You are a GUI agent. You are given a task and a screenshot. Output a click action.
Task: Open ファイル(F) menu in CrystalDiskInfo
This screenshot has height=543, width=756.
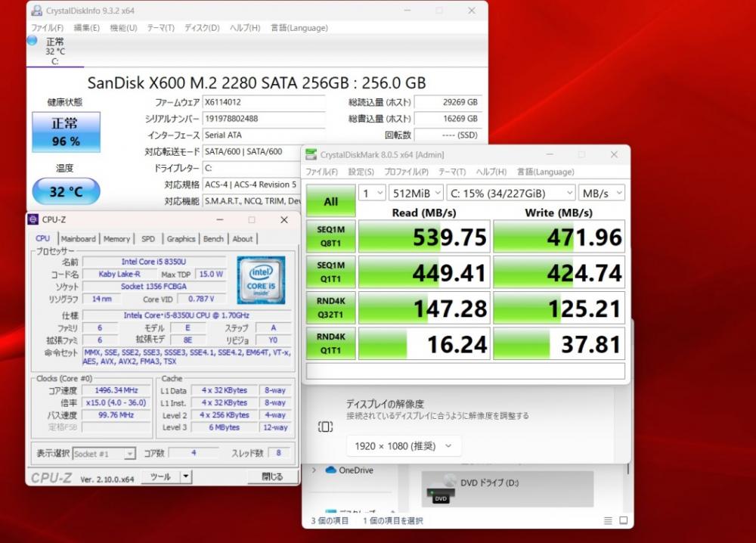point(47,28)
